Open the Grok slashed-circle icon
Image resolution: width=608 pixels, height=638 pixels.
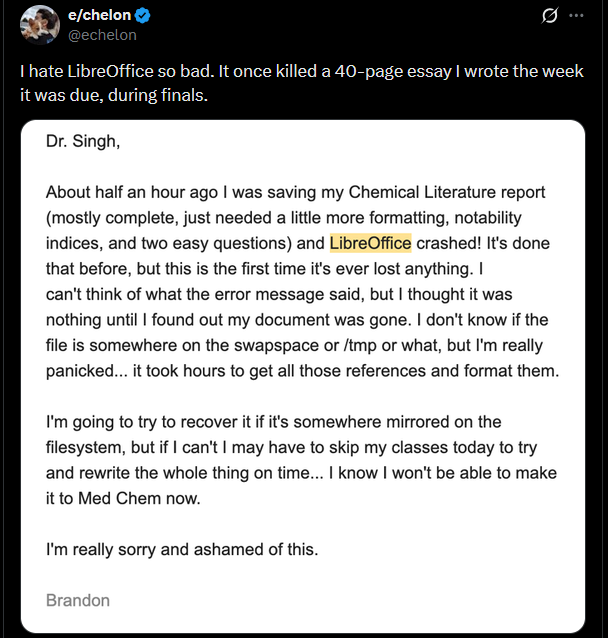click(x=549, y=16)
